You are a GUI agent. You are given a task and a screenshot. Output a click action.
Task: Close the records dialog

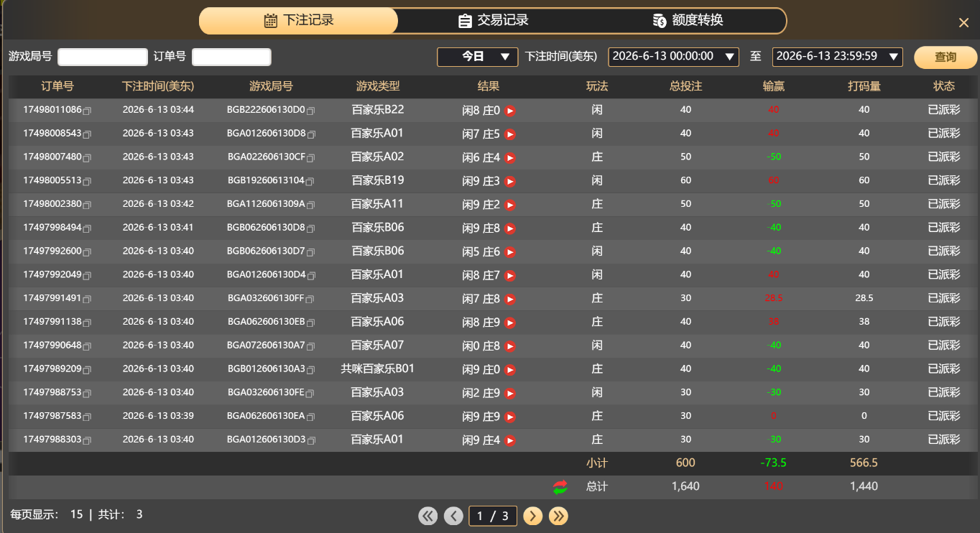963,22
